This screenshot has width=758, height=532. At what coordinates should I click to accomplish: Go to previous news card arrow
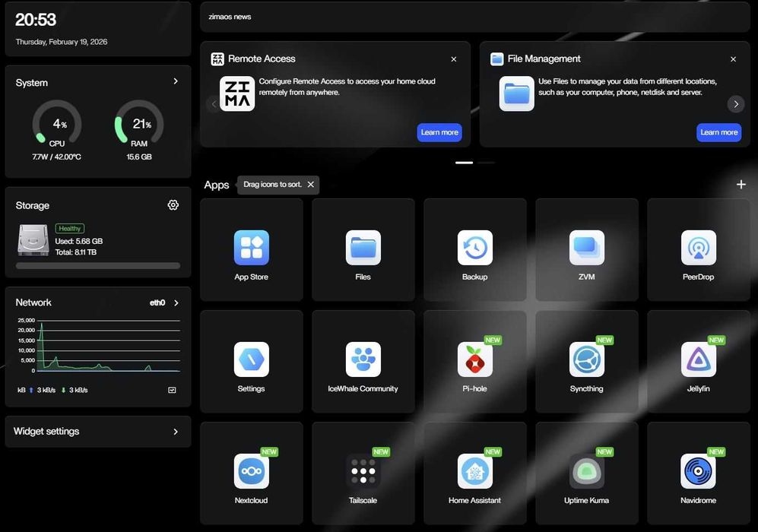(x=214, y=104)
